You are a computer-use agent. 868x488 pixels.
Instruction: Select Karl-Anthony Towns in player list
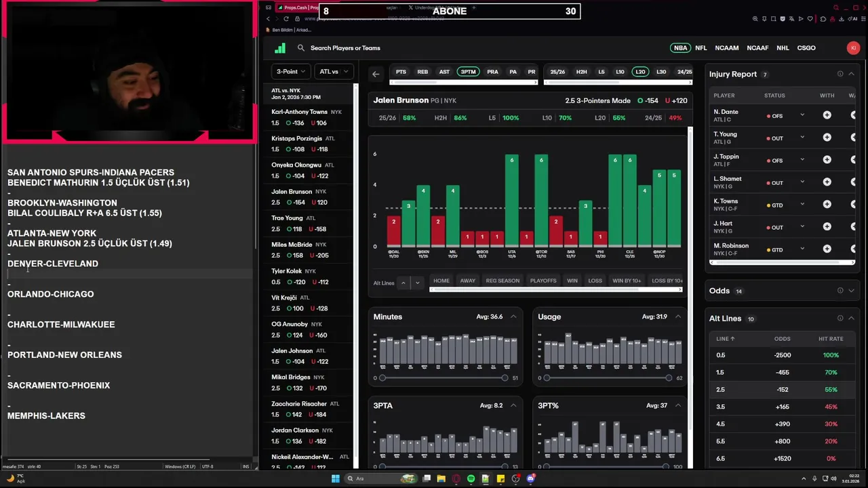[x=309, y=117]
